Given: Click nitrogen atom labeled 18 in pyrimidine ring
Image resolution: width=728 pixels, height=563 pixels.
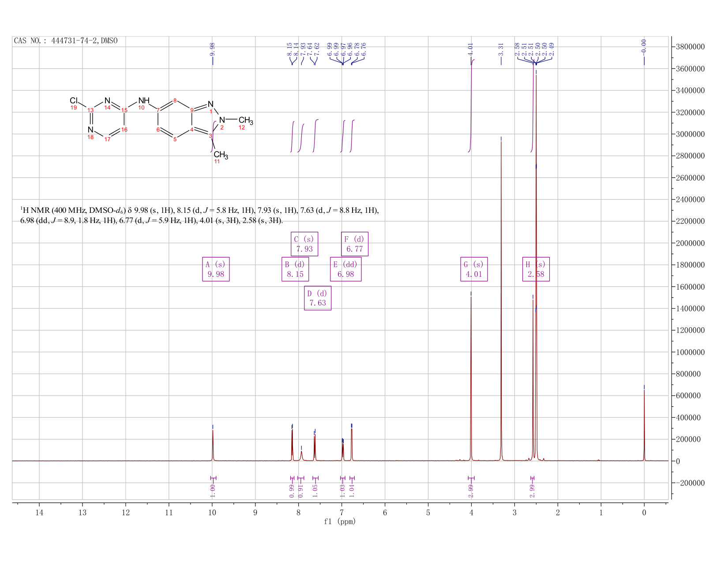Looking at the screenshot, I should 90,130.
